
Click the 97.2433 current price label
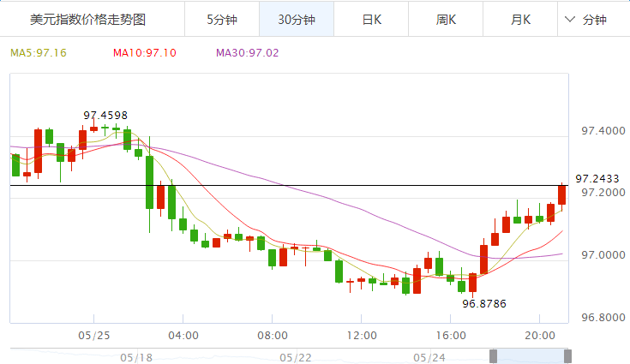[x=597, y=179]
